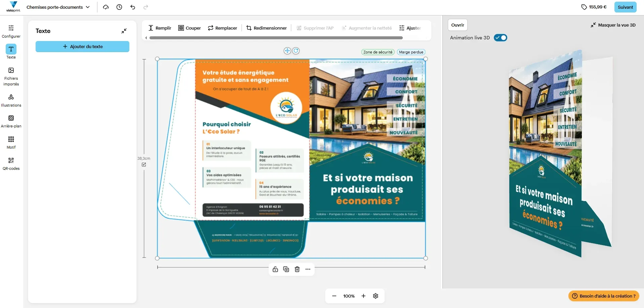The height and width of the screenshot is (308, 644).
Task: Open the QR-codes sidebar panel
Action: 11,164
